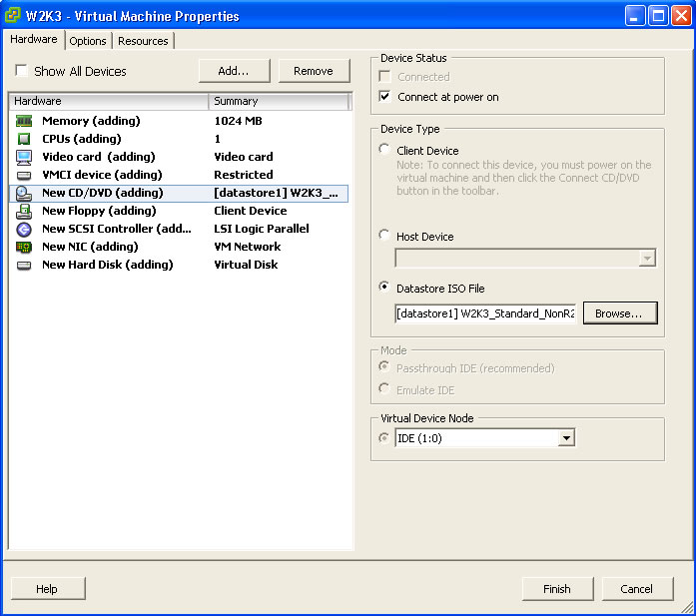Select Host Device radio button
The image size is (696, 616).
pos(384,236)
